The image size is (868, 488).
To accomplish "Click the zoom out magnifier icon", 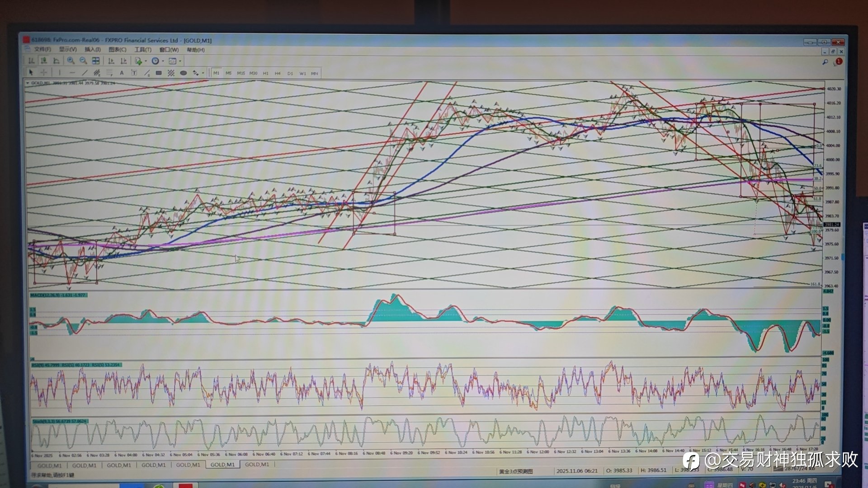I will coord(83,61).
